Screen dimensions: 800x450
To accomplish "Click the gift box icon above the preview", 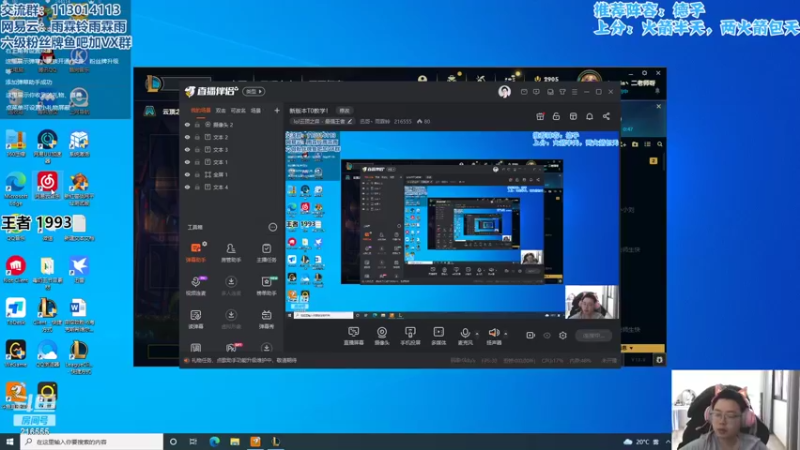I will [x=540, y=116].
